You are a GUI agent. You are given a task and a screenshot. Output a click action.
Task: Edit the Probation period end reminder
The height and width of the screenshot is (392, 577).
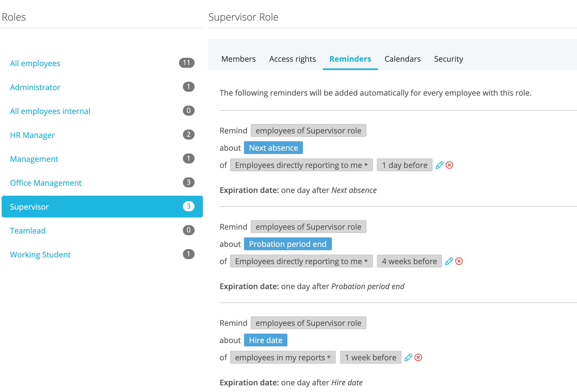[449, 261]
